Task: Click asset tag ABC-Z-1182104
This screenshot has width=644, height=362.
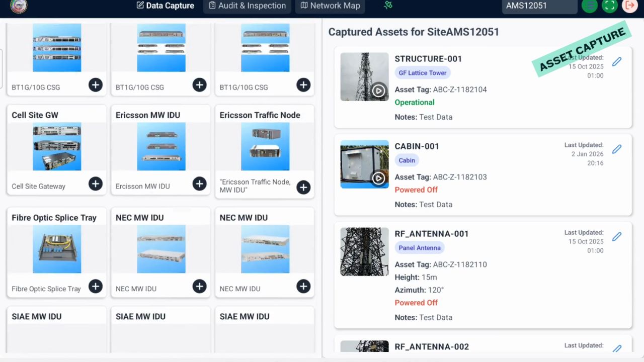Action: click(x=460, y=89)
